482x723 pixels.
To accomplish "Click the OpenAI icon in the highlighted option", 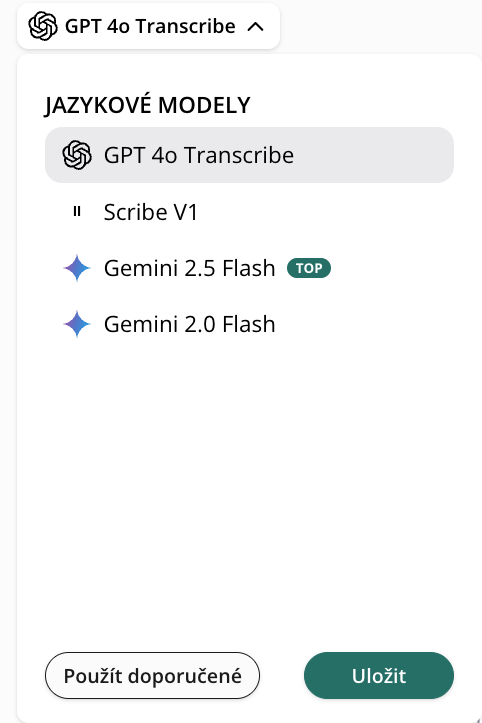I will [77, 155].
